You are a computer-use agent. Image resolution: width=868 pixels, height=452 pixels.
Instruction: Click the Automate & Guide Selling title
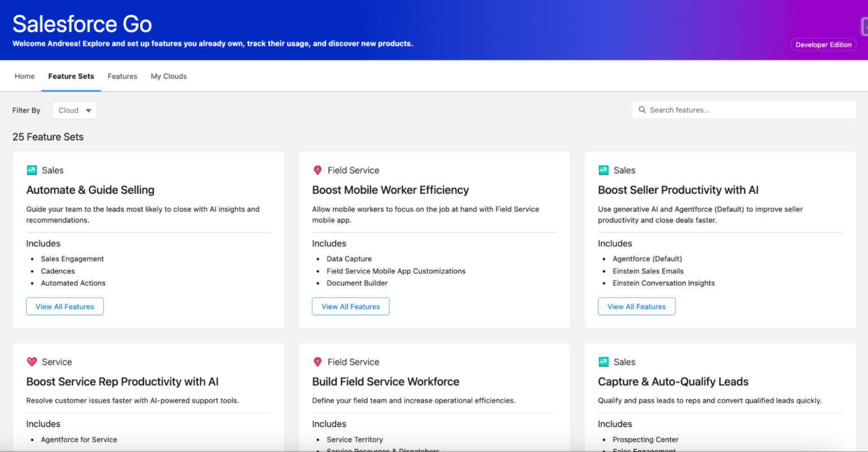click(90, 190)
